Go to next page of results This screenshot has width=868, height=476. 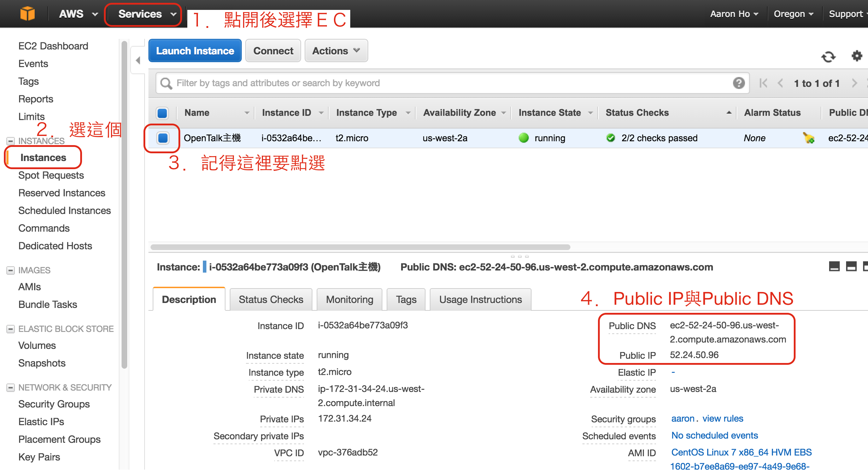[x=855, y=83]
